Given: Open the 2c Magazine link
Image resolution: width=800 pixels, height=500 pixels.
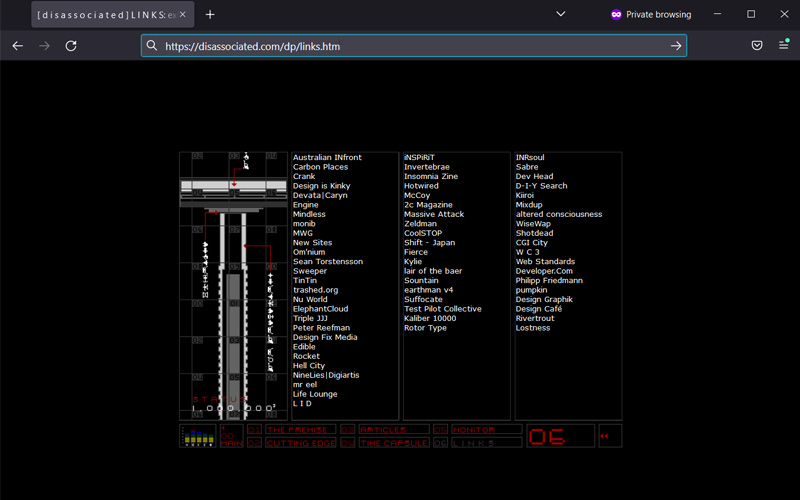Looking at the screenshot, I should 428,205.
